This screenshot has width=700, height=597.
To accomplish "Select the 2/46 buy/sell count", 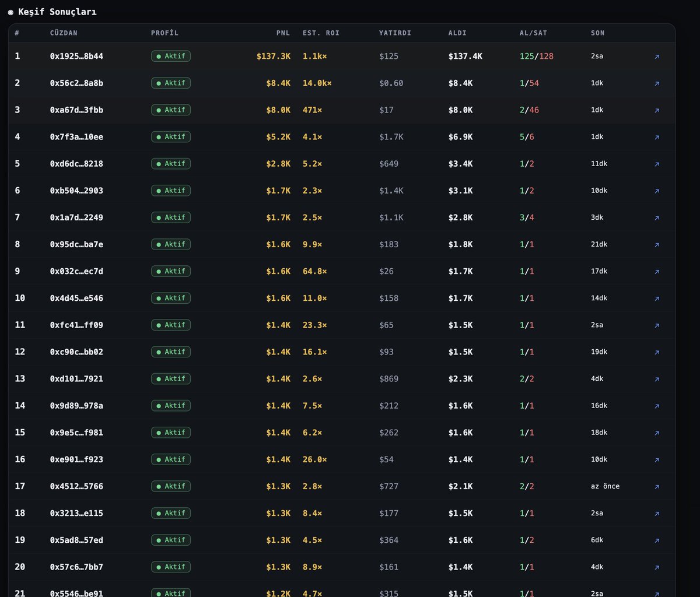I will pos(529,110).
